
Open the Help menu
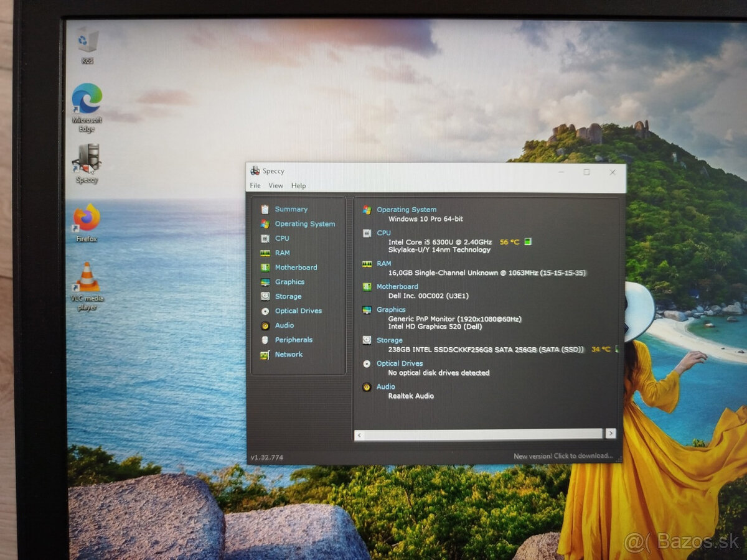pos(299,185)
